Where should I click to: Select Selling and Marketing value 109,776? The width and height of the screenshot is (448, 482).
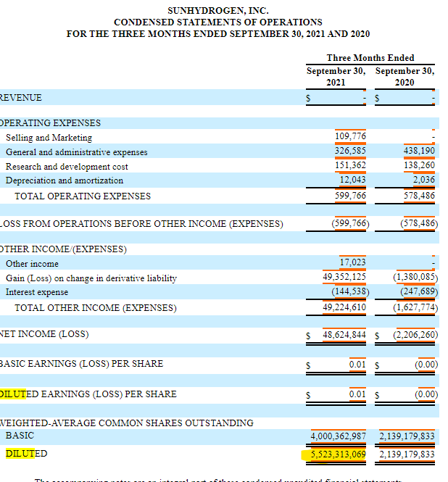tap(350, 136)
